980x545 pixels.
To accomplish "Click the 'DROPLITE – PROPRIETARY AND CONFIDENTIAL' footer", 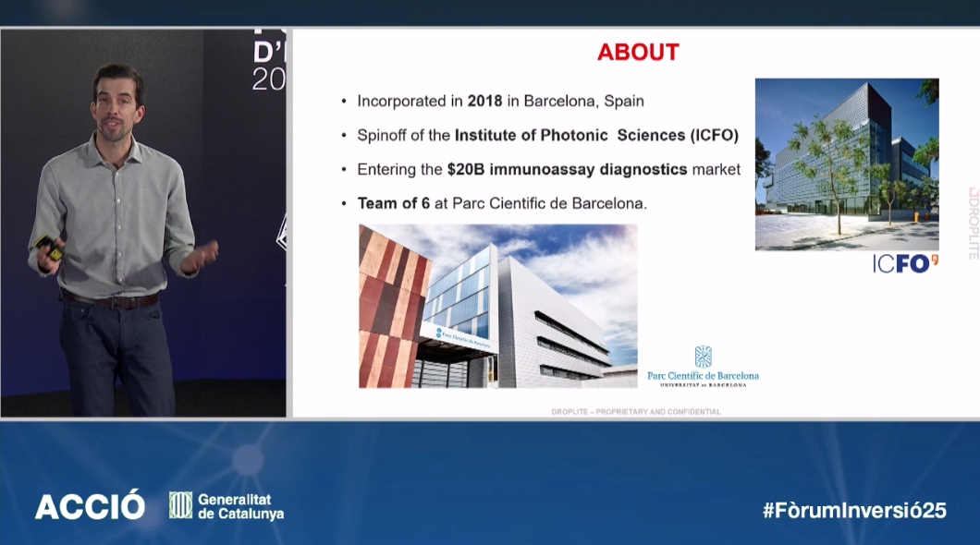I will point(636,412).
